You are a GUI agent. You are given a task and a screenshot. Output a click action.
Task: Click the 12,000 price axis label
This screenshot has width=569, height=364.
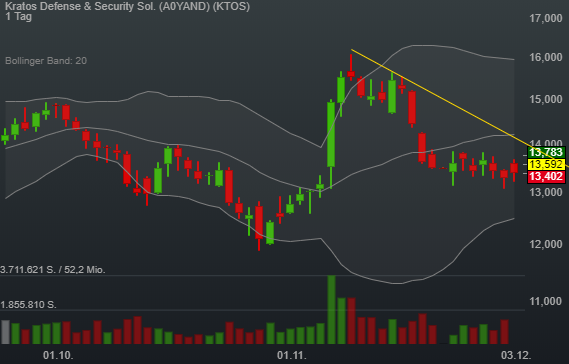(545, 244)
